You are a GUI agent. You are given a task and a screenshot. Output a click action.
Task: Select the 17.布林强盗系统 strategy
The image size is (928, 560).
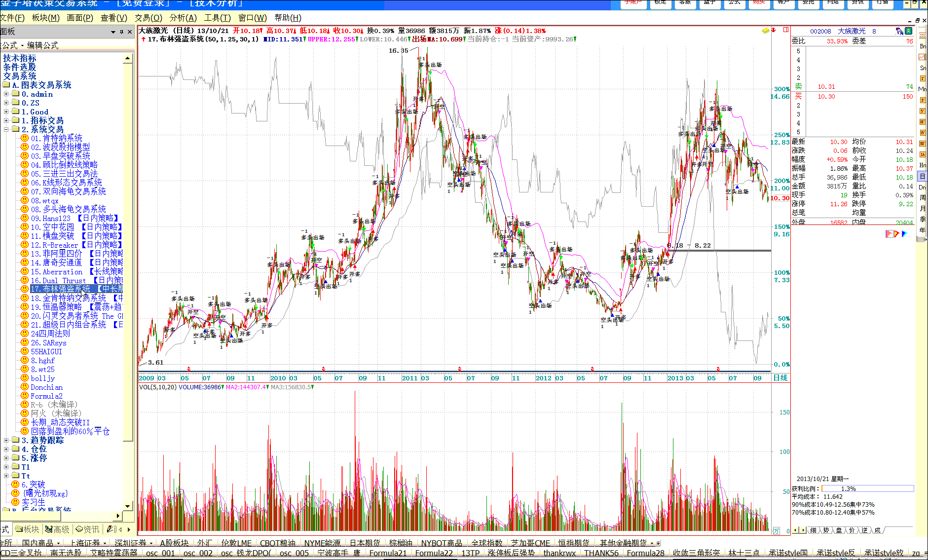pos(76,289)
